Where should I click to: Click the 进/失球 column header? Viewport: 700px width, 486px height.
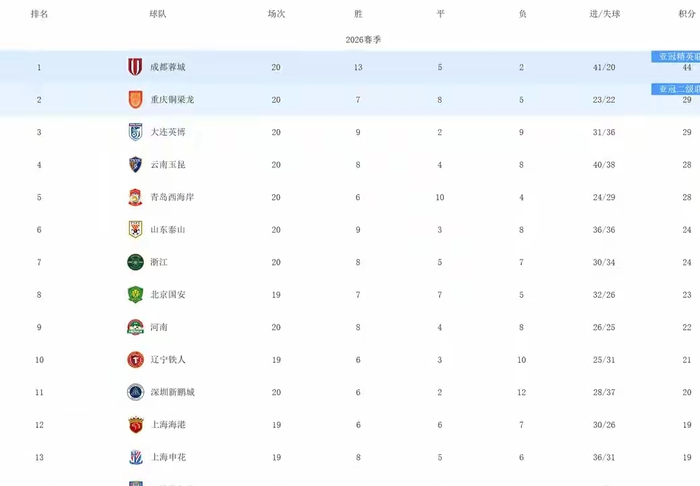pos(604,14)
